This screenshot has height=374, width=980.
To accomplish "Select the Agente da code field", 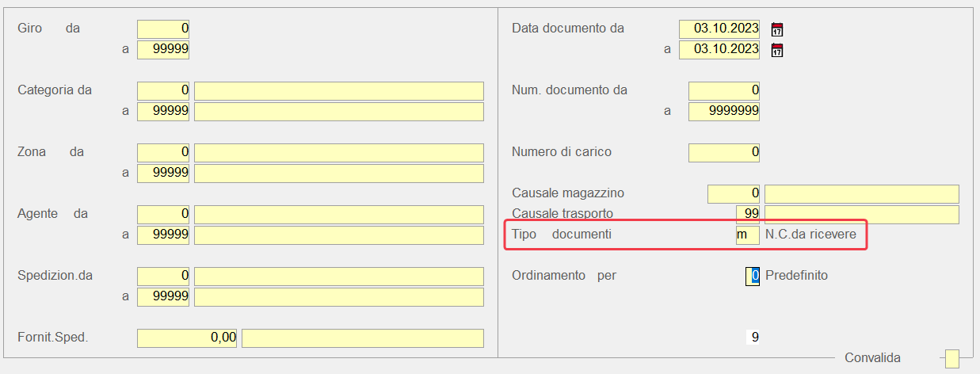I will (x=163, y=215).
